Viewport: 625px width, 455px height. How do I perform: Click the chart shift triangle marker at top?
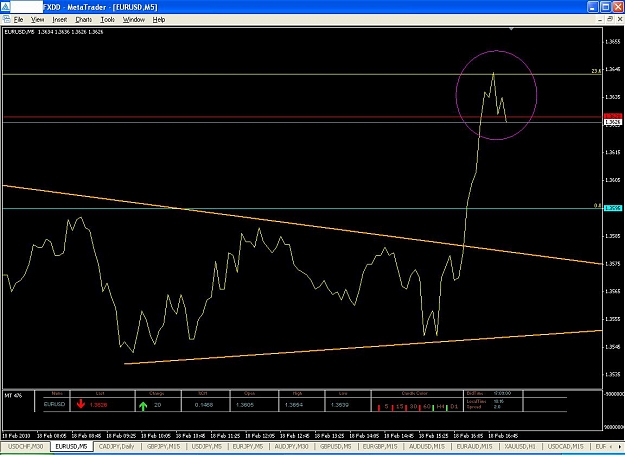point(511,29)
